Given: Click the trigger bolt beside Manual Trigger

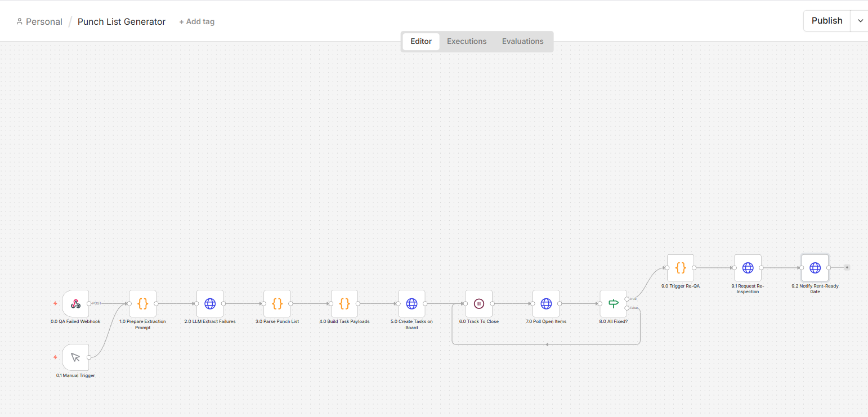Looking at the screenshot, I should 55,357.
